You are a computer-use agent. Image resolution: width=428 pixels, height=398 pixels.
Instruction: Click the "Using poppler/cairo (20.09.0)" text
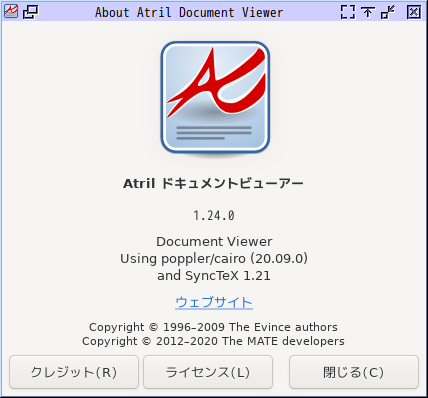[x=214, y=259]
